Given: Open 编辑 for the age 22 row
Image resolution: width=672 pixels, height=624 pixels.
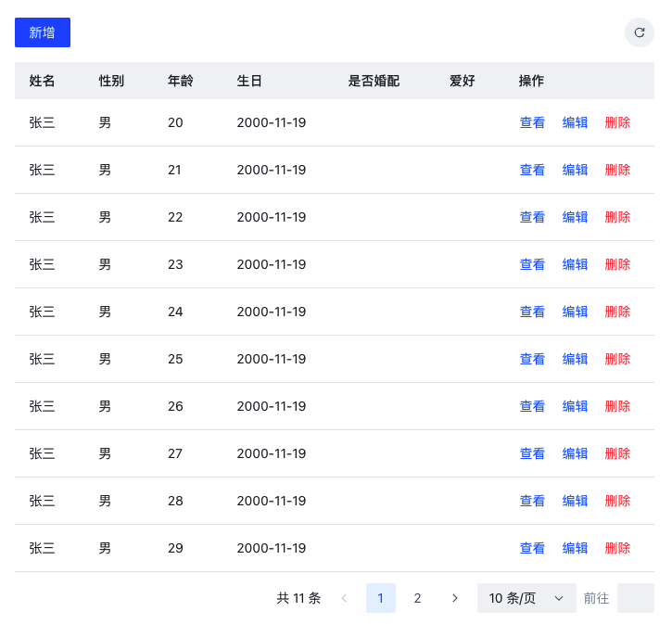Looking at the screenshot, I should tap(575, 217).
